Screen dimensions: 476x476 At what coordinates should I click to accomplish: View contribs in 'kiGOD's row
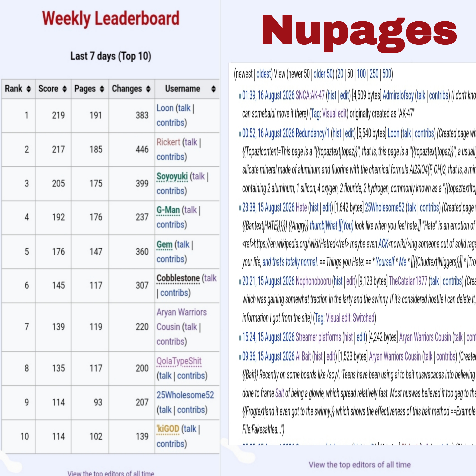coord(170,444)
